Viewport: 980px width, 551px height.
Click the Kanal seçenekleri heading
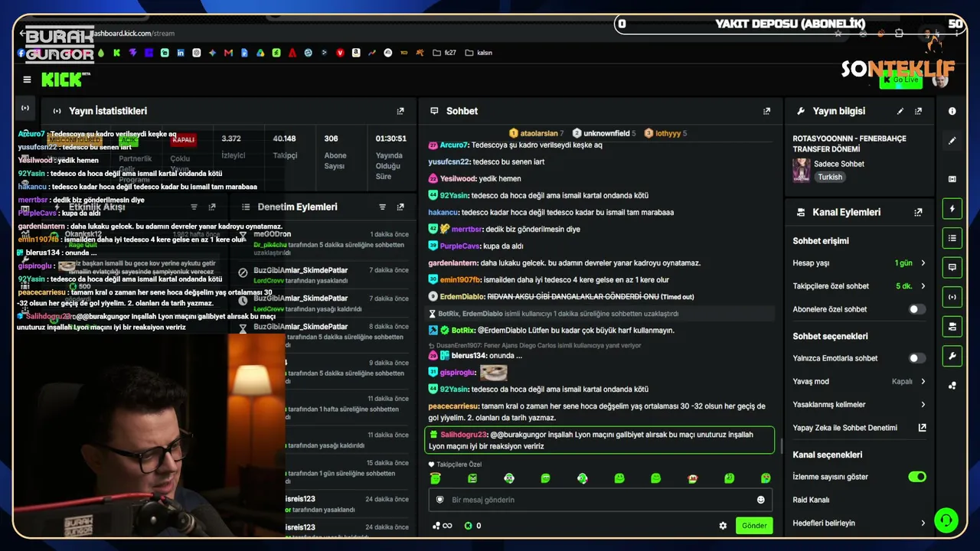[828, 455]
